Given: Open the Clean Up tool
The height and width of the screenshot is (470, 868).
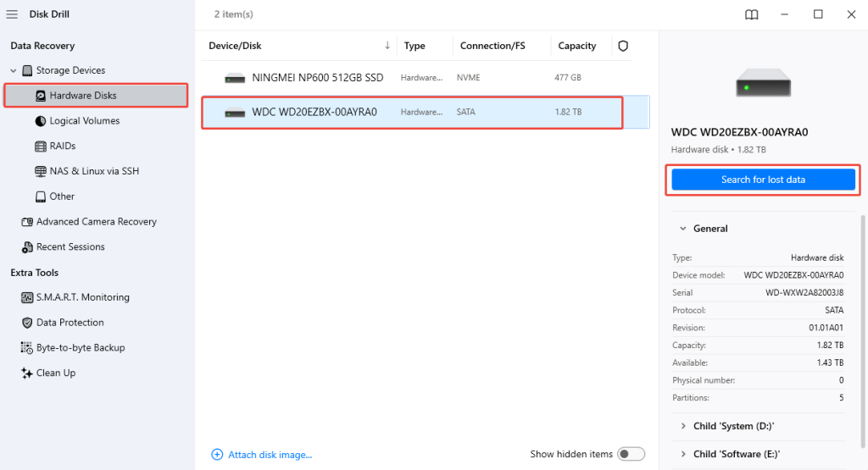Looking at the screenshot, I should click(x=55, y=373).
